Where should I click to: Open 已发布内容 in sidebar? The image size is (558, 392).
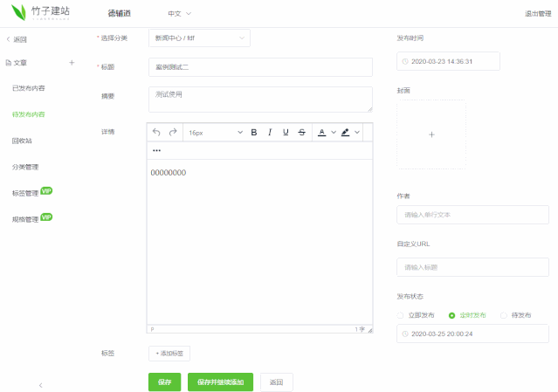pyautogui.click(x=29, y=88)
